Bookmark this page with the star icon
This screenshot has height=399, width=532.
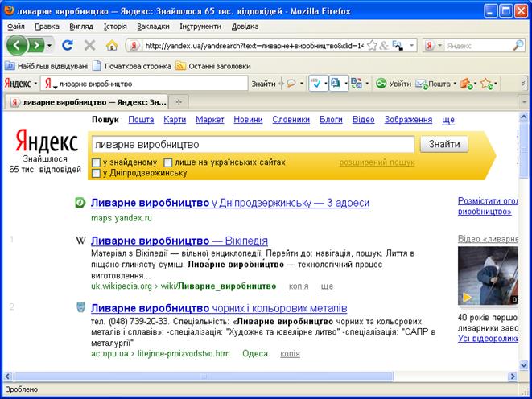372,45
